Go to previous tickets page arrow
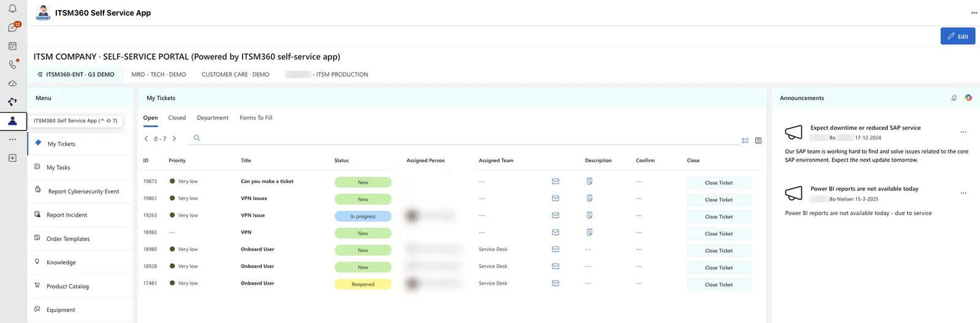 (146, 139)
